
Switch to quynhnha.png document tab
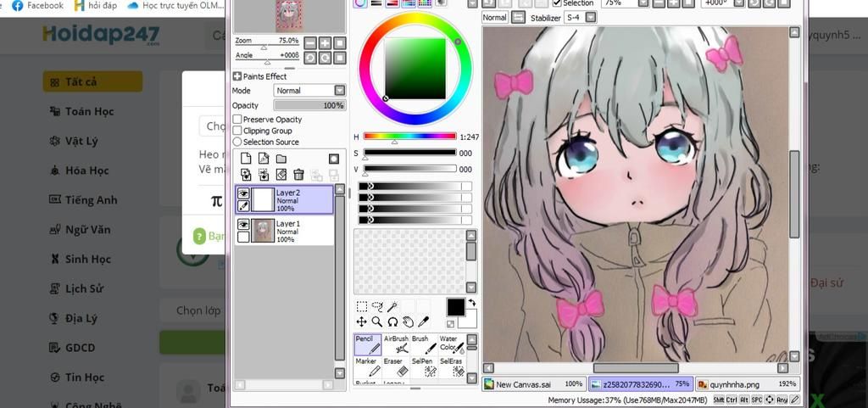pyautogui.click(x=748, y=384)
